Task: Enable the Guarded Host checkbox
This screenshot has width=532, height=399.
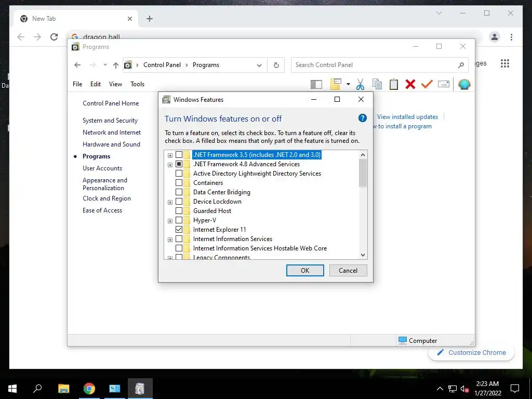Action: (x=179, y=211)
